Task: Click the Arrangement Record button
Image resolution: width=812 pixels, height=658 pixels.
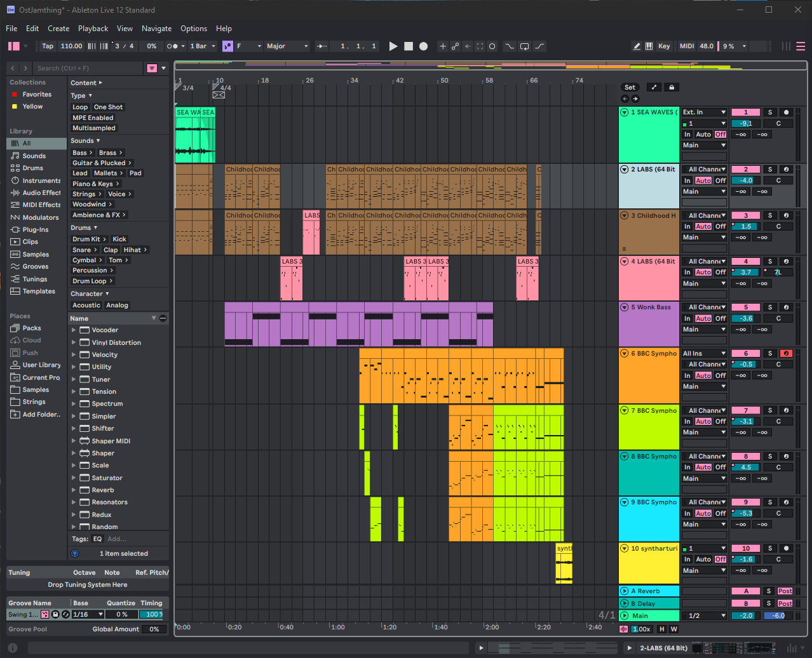Action: tap(424, 46)
